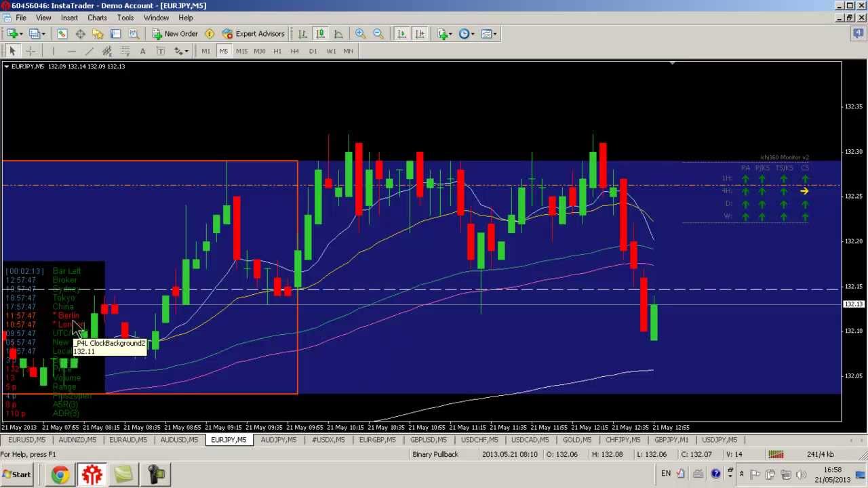The image size is (868, 488).
Task: Switch to the USDCAD,M5 chart tab
Action: pos(530,440)
